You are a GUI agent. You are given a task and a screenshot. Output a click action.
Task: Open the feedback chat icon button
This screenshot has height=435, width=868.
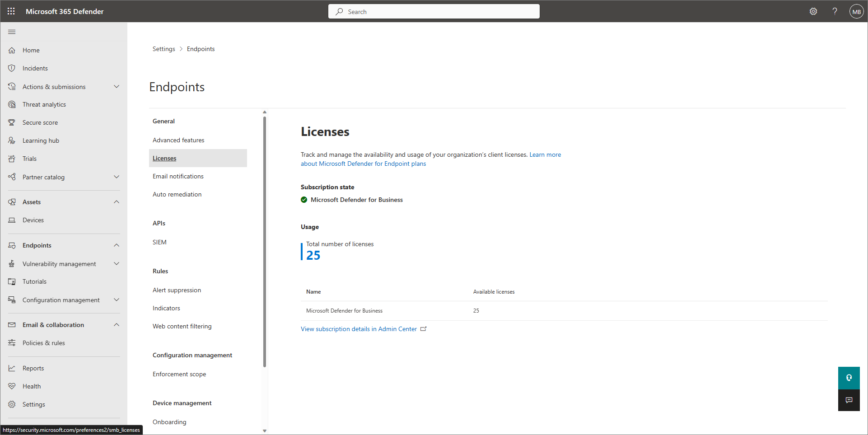coord(849,400)
